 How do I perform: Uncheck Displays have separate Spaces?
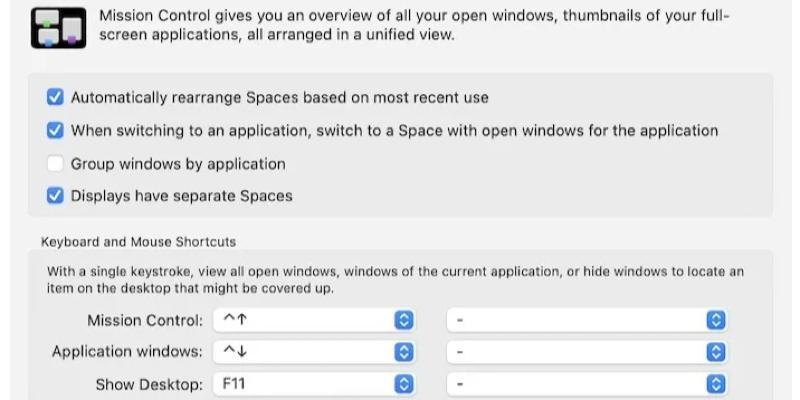[55, 195]
